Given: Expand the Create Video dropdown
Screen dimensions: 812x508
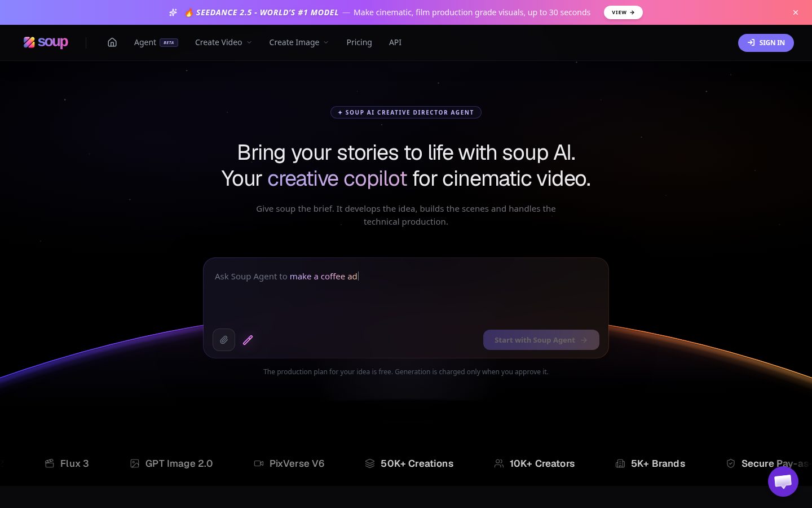Looking at the screenshot, I should tap(223, 42).
